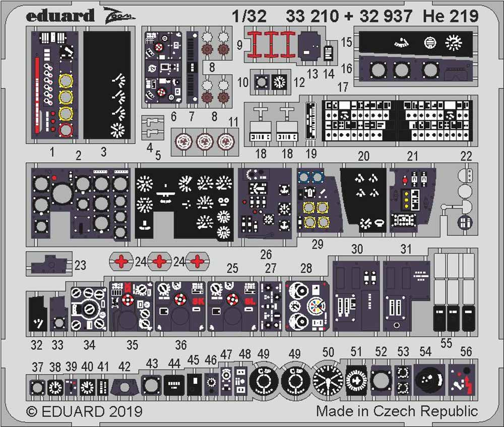This screenshot has width=504, height=427.
Task: Click the small grey part numbered 23
Action: (x=48, y=264)
